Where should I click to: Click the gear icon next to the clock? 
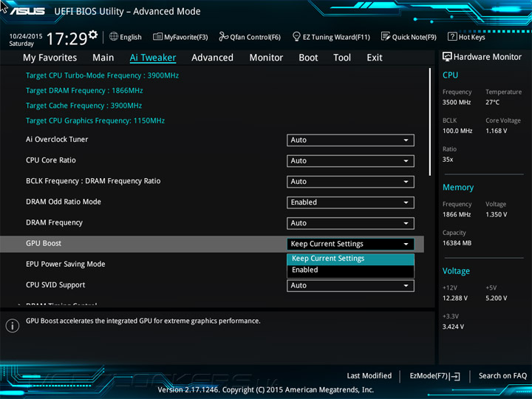pos(93,34)
